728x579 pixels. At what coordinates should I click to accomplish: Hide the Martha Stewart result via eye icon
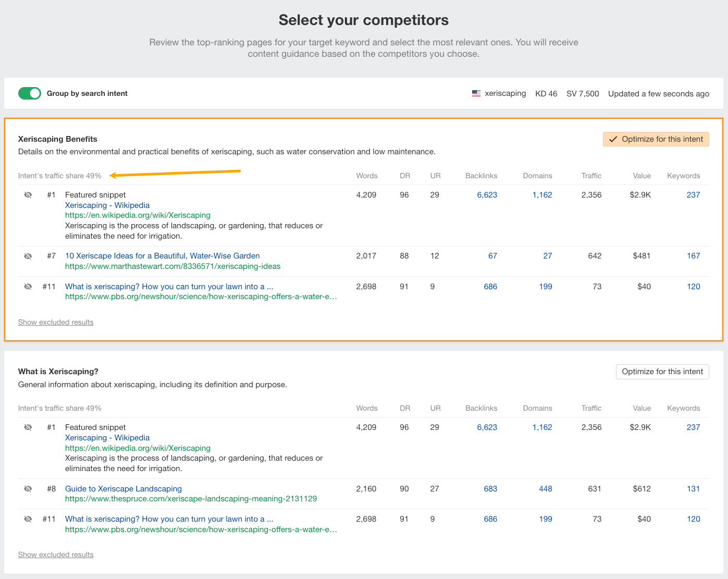28,256
